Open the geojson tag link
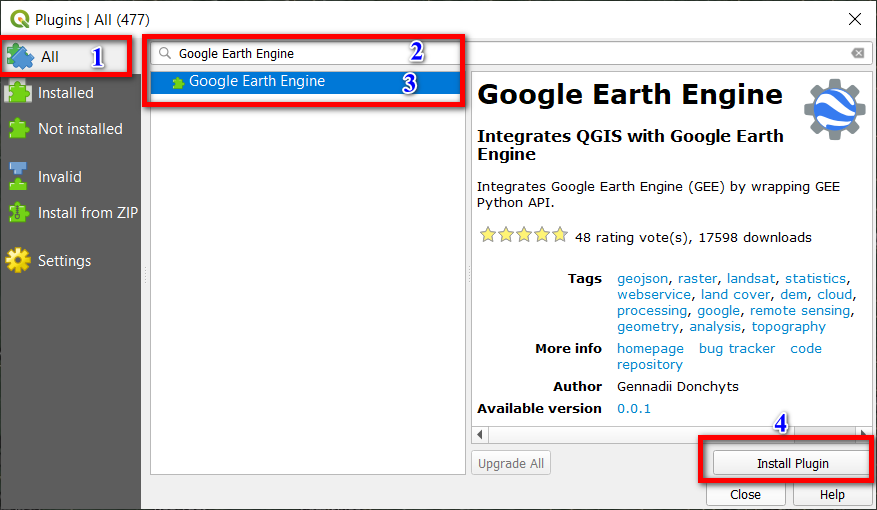Screen dimensions: 877x510 tap(642, 278)
